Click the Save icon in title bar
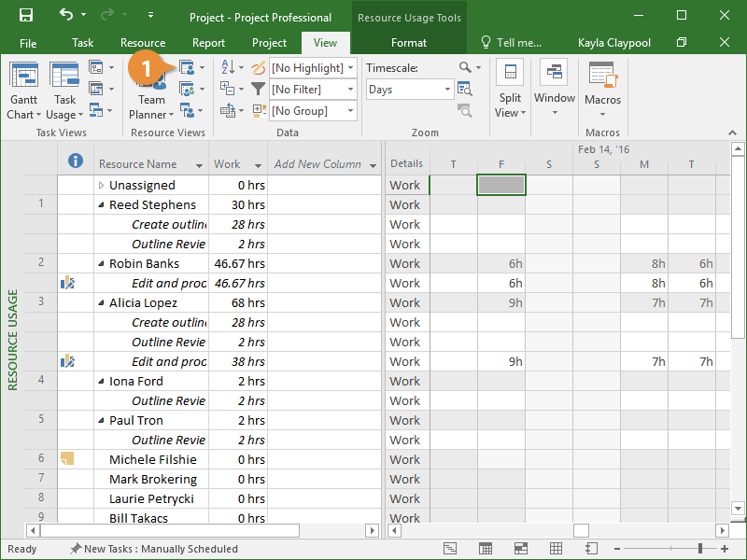This screenshot has height=560, width=747. (x=26, y=16)
